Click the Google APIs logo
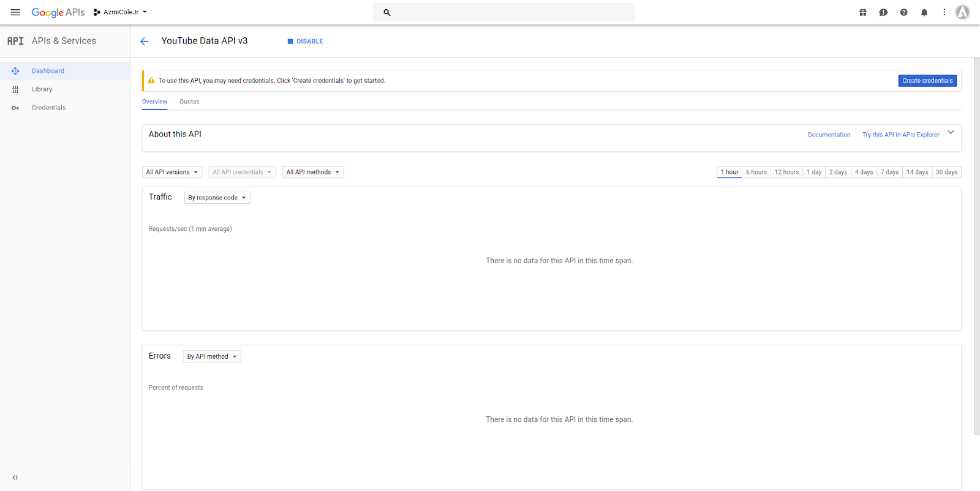 [x=58, y=12]
